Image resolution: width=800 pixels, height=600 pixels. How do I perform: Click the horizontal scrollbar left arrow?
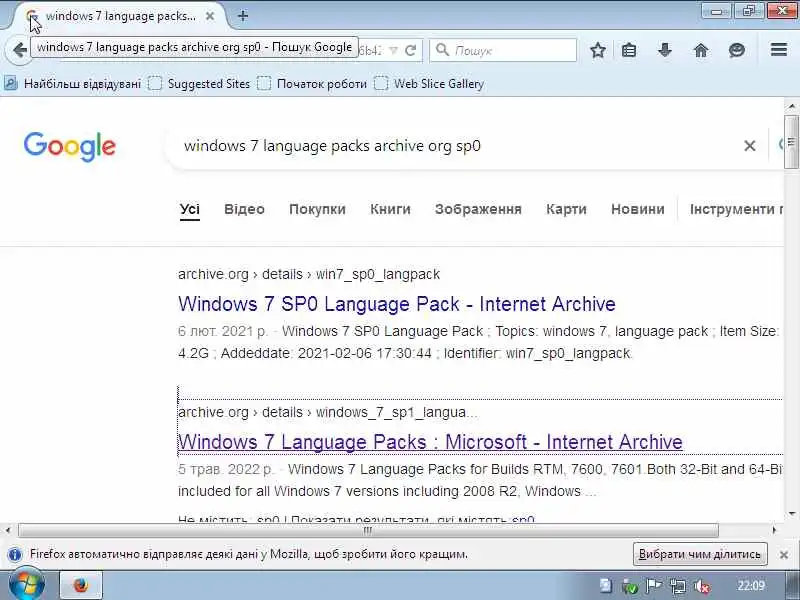[8, 531]
